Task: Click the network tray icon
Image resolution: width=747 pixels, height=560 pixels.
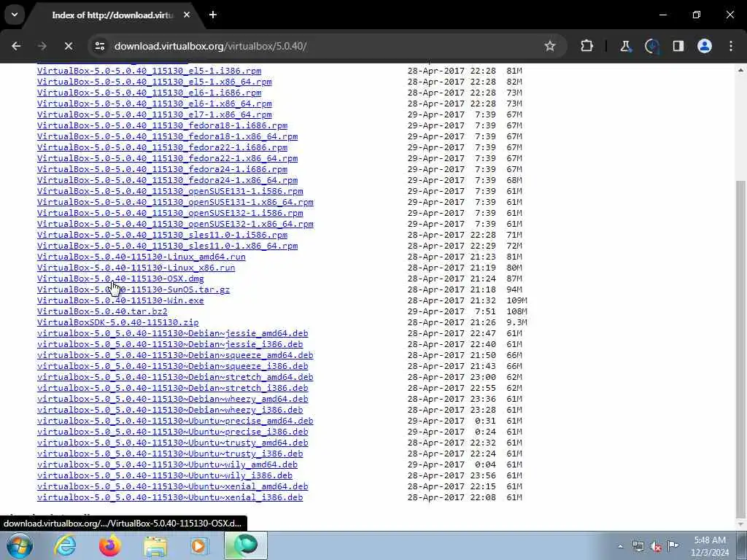Action: [x=638, y=547]
